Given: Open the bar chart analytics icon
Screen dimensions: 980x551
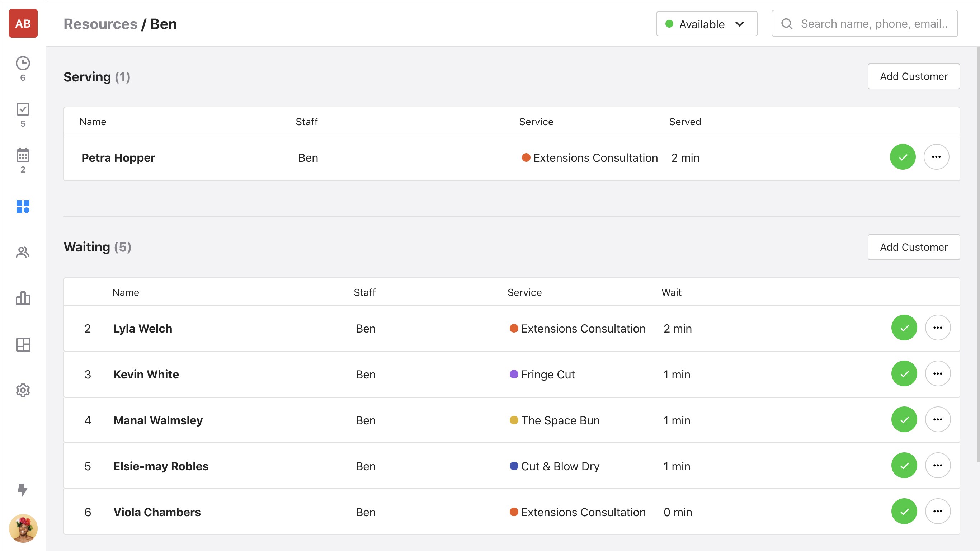Looking at the screenshot, I should (23, 298).
